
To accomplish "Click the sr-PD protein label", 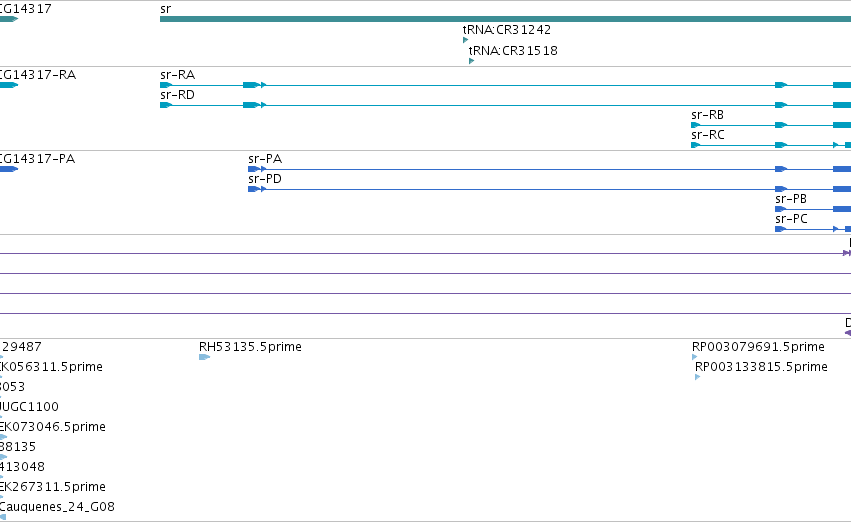I will [265, 179].
